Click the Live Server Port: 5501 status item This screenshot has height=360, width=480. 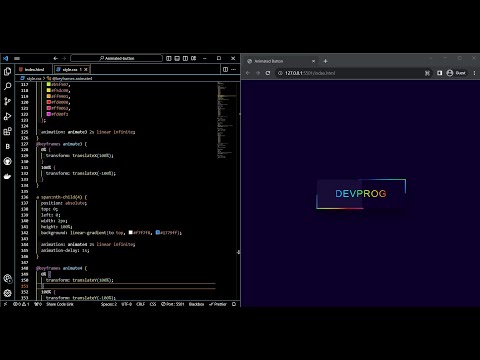point(172,304)
